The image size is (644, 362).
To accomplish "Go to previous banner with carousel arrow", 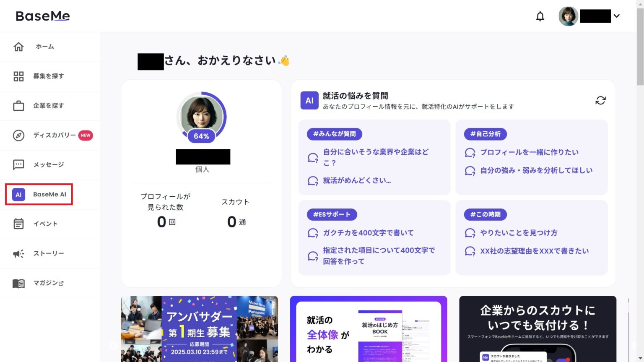I will 113,346.
